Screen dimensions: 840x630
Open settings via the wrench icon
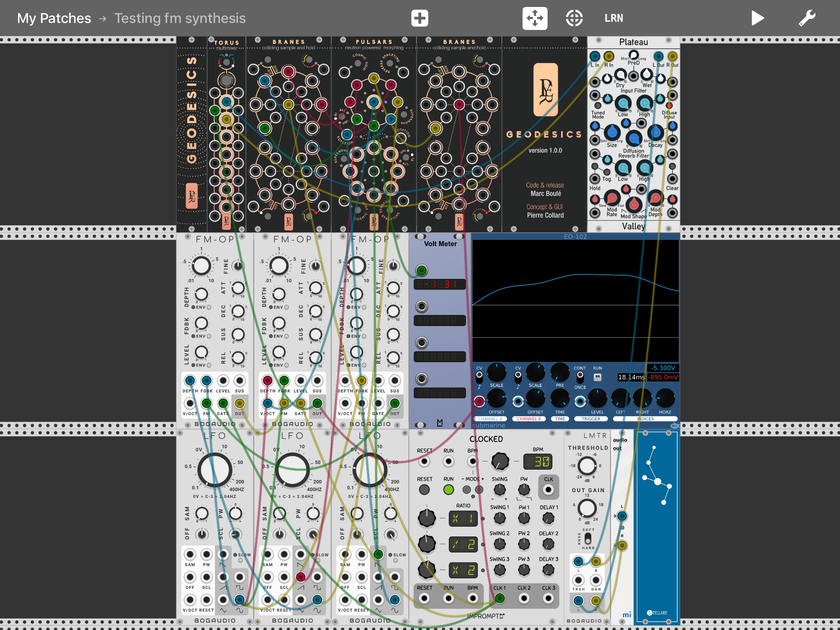807,18
